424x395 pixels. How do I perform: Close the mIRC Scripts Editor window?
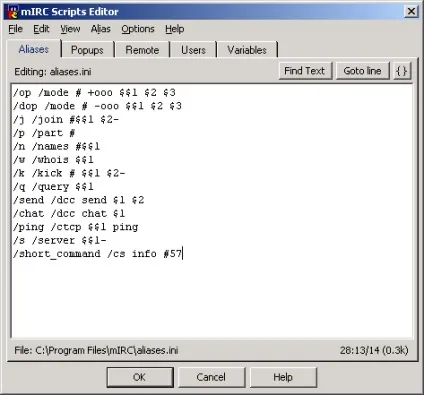[x=411, y=12]
